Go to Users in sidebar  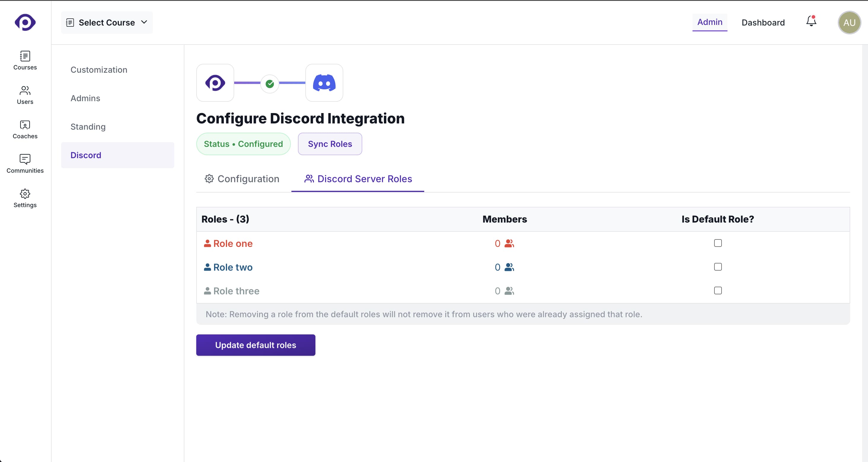click(x=25, y=95)
